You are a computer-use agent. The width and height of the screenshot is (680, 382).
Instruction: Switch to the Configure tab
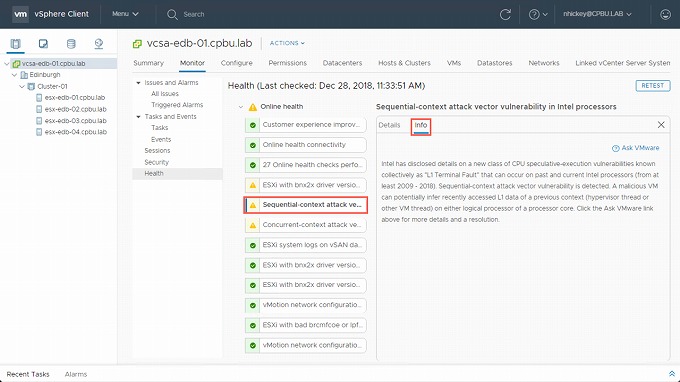click(x=236, y=63)
